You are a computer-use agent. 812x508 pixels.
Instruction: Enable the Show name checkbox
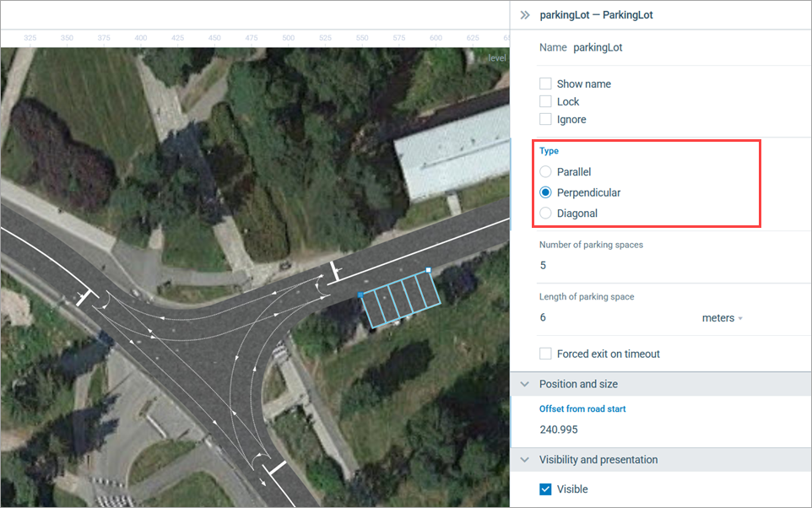point(545,84)
